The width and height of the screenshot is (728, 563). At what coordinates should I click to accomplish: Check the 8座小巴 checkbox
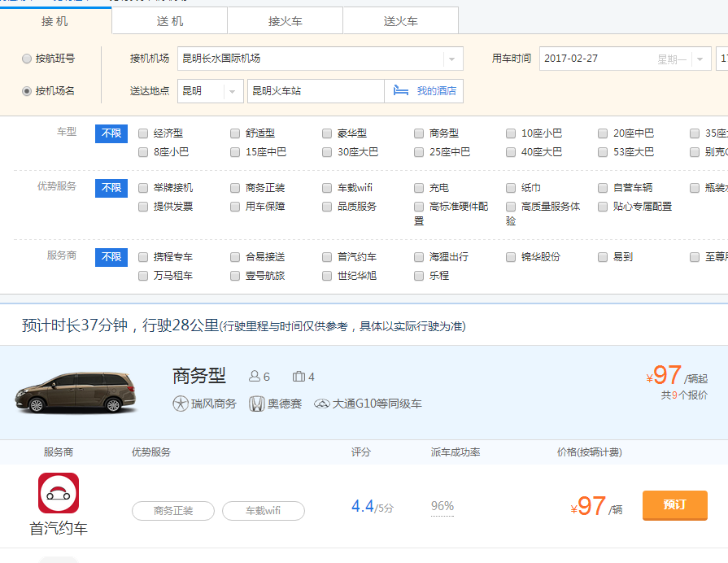click(x=143, y=152)
